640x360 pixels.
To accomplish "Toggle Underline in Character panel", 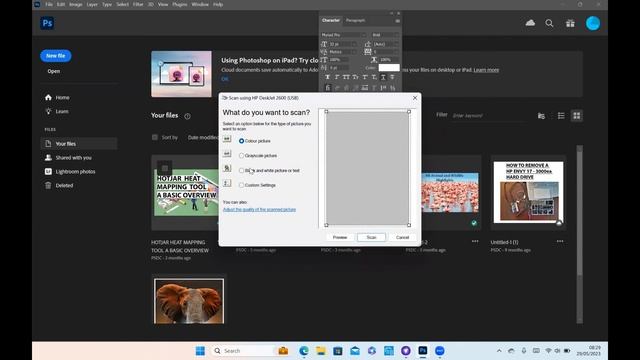I will (383, 77).
